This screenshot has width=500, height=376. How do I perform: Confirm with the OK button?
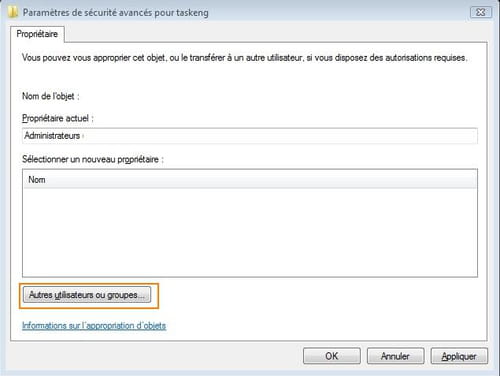332,356
